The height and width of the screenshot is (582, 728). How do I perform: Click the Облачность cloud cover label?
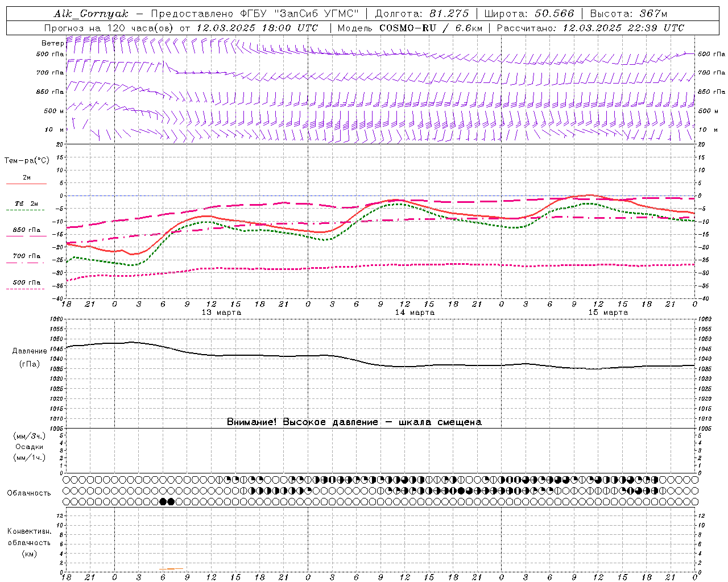pos(29,493)
